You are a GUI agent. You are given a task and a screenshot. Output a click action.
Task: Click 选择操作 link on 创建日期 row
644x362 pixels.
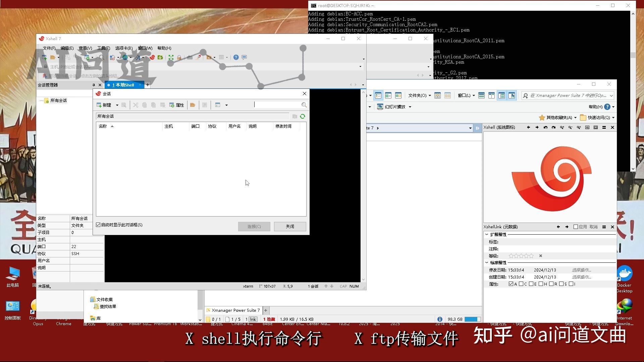point(582,277)
